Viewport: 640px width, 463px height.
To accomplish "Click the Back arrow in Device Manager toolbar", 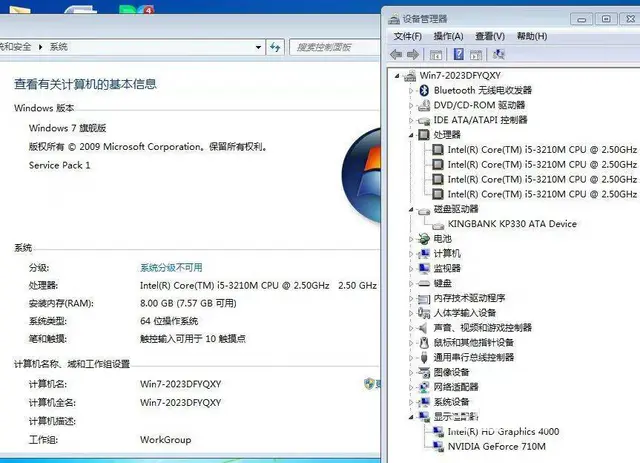I will point(396,54).
